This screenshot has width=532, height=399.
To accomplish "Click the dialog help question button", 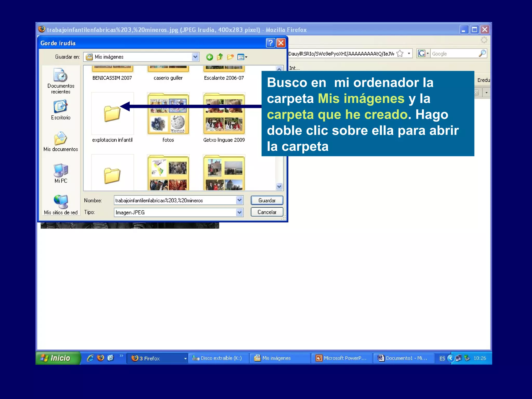I will (x=270, y=43).
